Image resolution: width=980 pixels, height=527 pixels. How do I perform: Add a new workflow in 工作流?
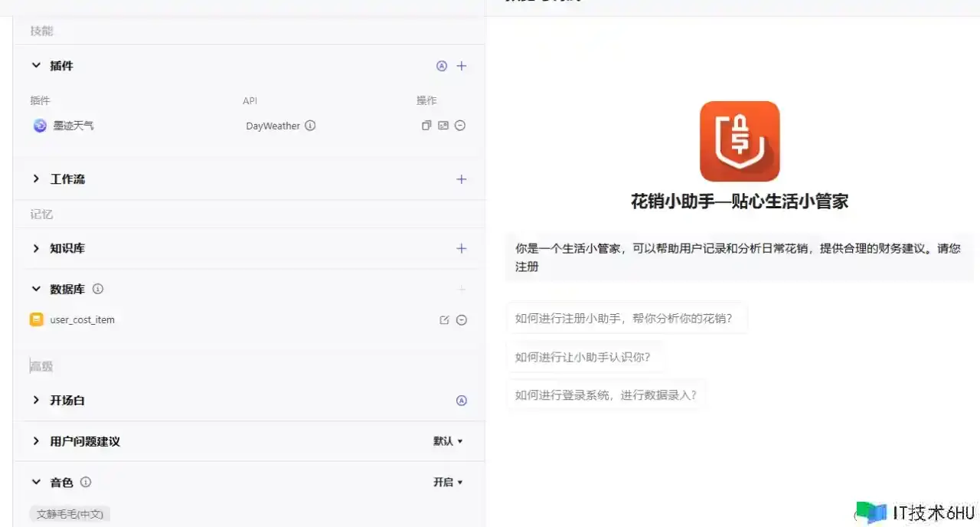[x=462, y=179]
